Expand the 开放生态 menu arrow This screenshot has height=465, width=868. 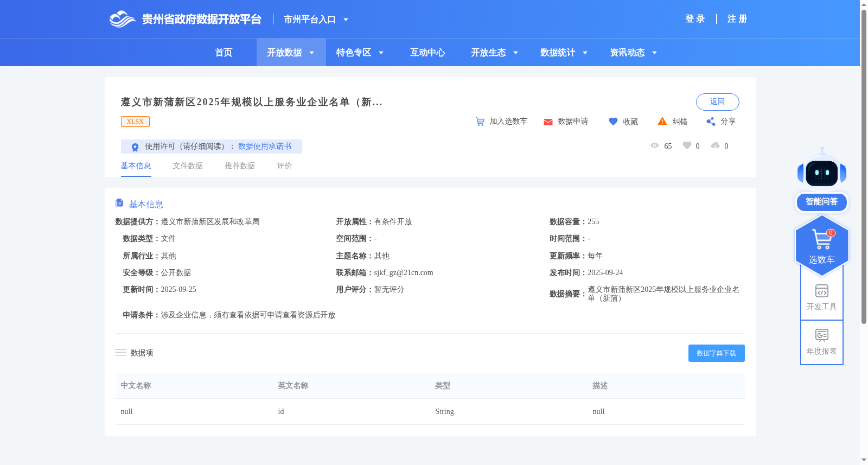pyautogui.click(x=515, y=53)
